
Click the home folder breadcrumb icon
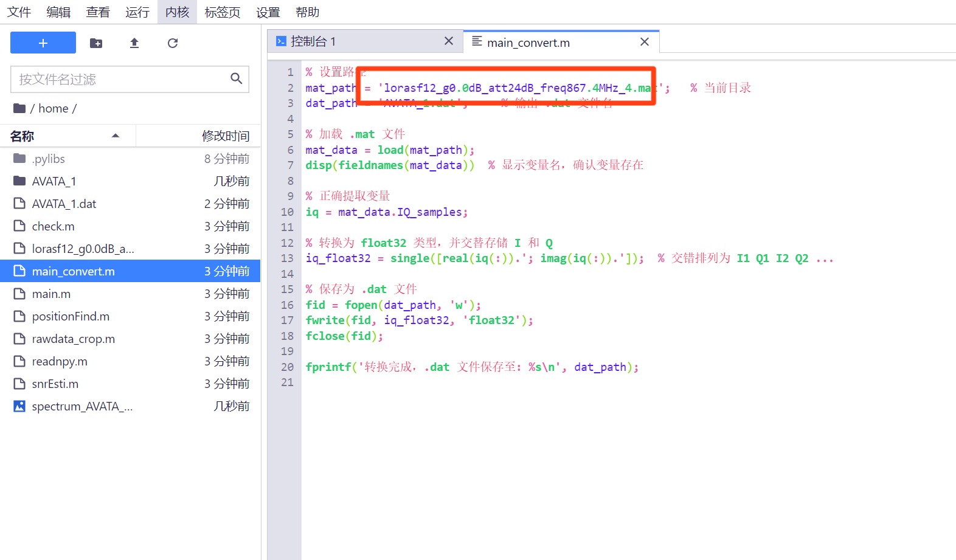19,108
